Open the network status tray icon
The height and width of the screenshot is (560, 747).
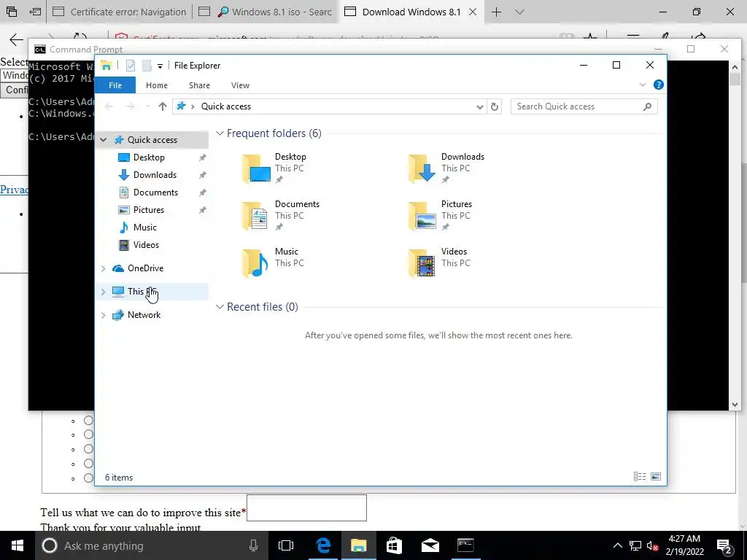(635, 545)
